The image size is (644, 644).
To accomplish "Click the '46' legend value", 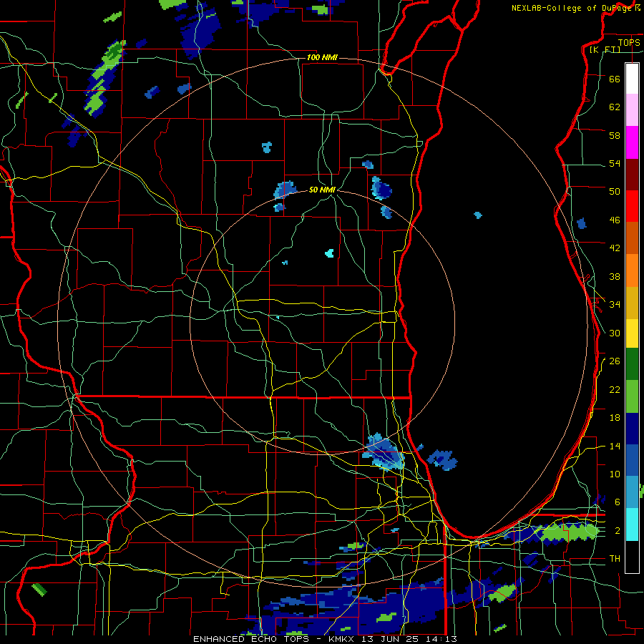I will coord(615,220).
